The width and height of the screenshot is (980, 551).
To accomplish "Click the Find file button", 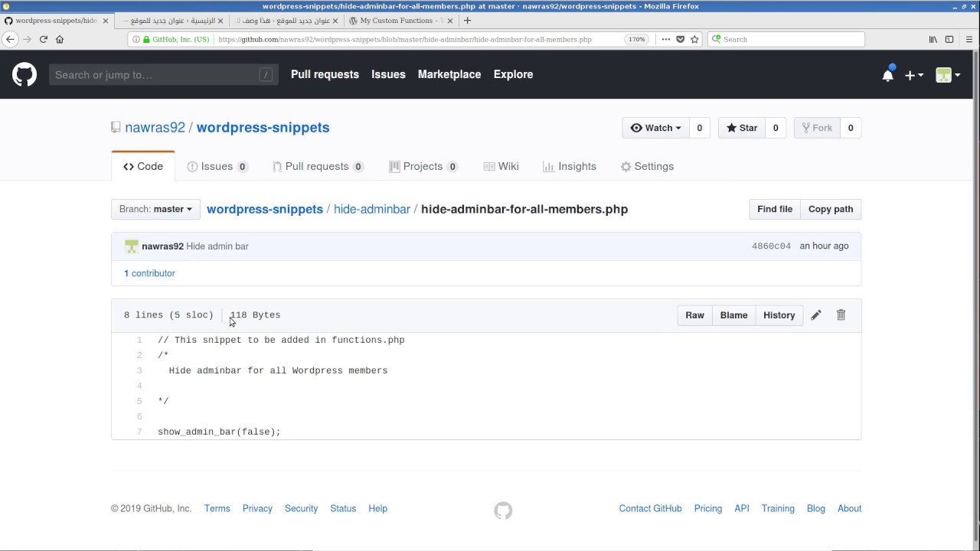I will point(775,209).
